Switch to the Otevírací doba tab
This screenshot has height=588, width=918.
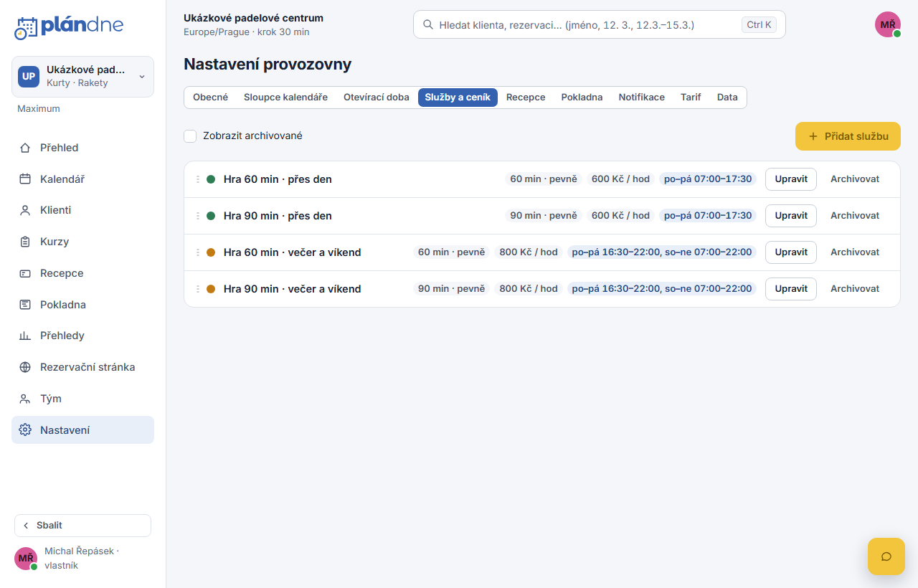coord(377,98)
